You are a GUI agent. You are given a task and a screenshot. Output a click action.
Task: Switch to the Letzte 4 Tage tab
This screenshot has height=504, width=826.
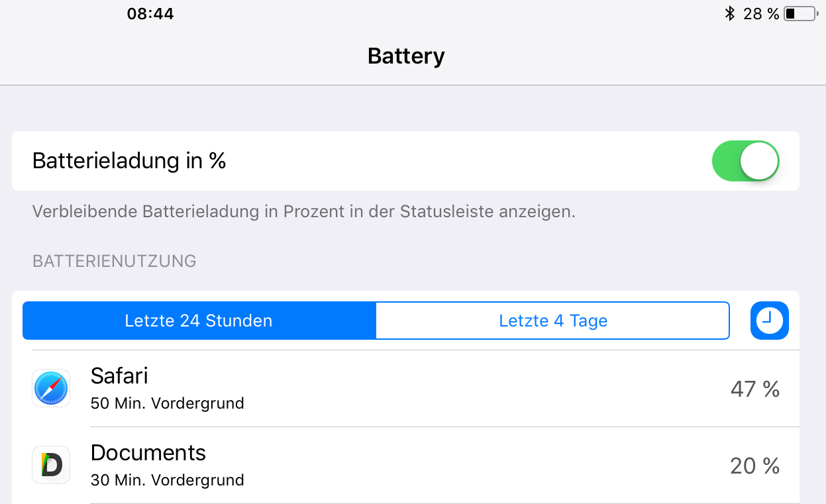tap(553, 321)
